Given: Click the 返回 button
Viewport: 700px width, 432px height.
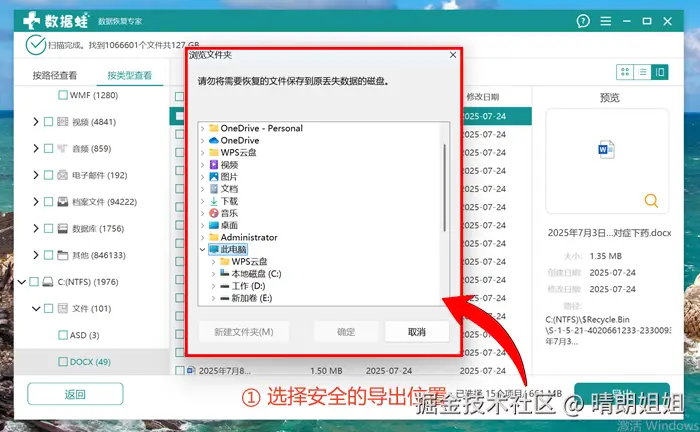Looking at the screenshot, I should (75, 394).
